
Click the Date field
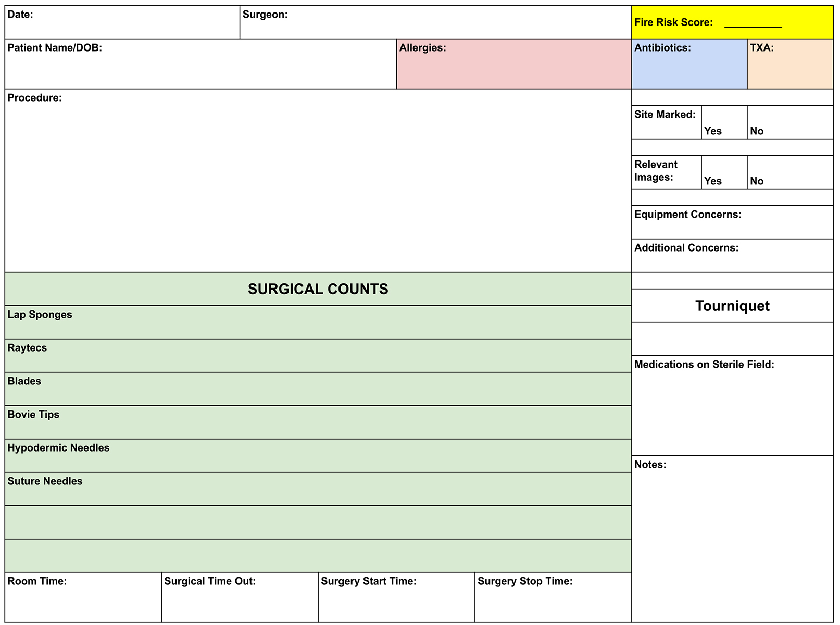(x=122, y=22)
